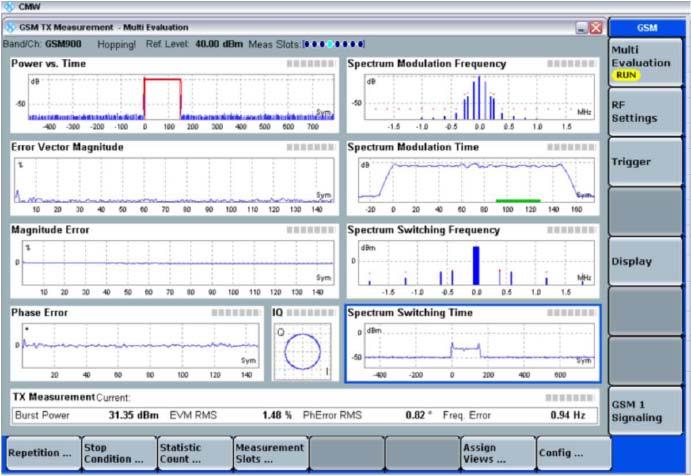Image resolution: width=691 pixels, height=476 pixels.
Task: Click Spectrum Switching Time progress indicator
Action: pyautogui.click(x=571, y=313)
